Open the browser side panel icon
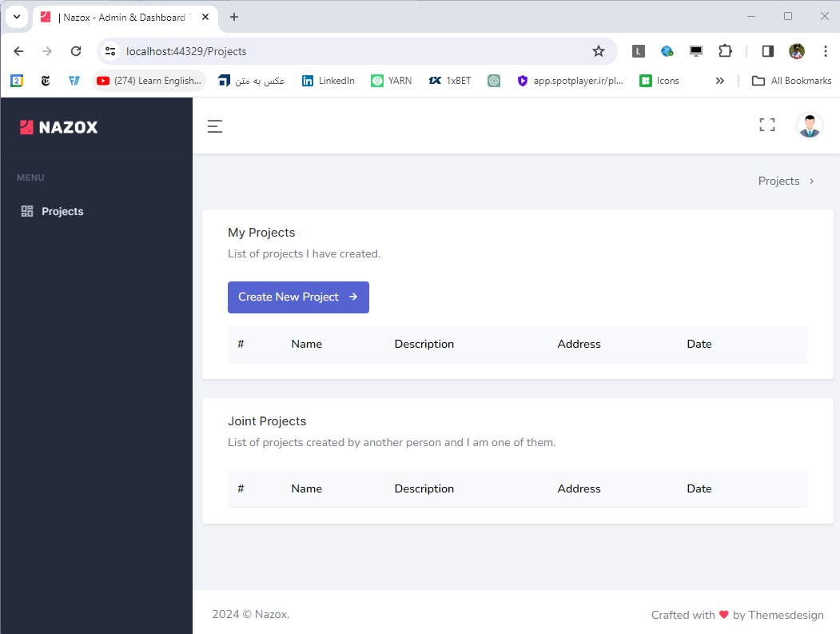The image size is (840, 634). coord(768,51)
